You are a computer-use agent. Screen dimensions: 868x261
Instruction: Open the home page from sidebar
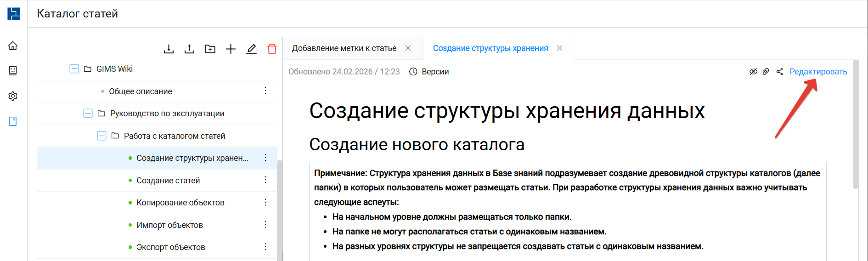tap(13, 45)
